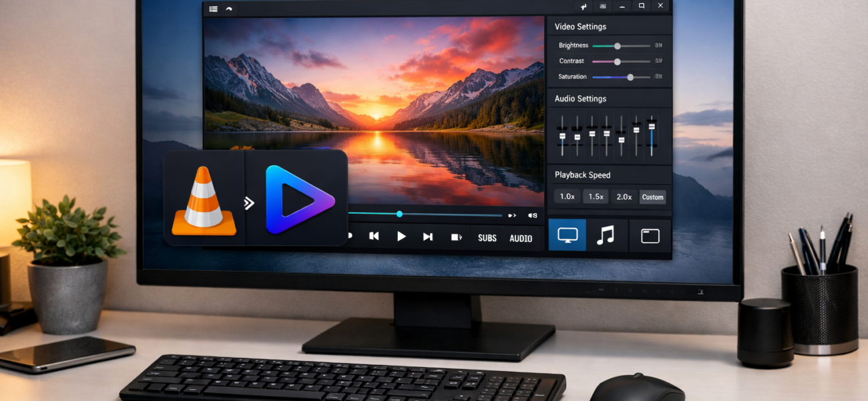868x401 pixels.
Task: Open the SUBS subtitles menu
Action: pyautogui.click(x=487, y=238)
